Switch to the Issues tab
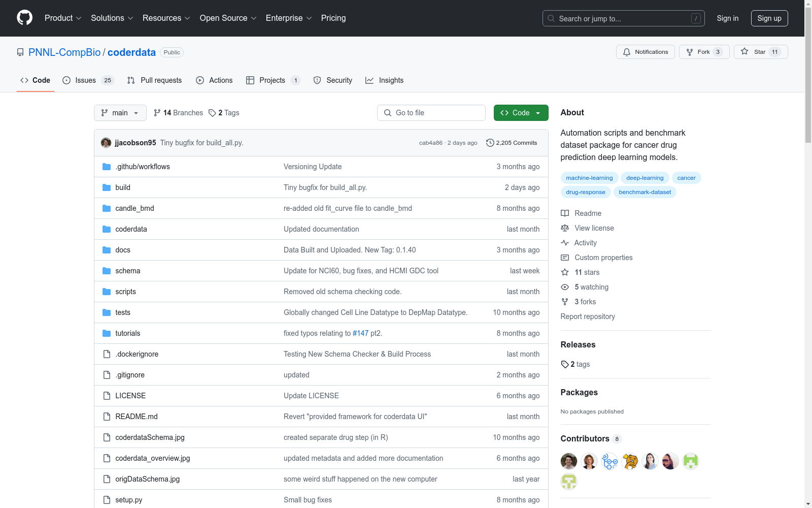The image size is (812, 508). point(88,80)
